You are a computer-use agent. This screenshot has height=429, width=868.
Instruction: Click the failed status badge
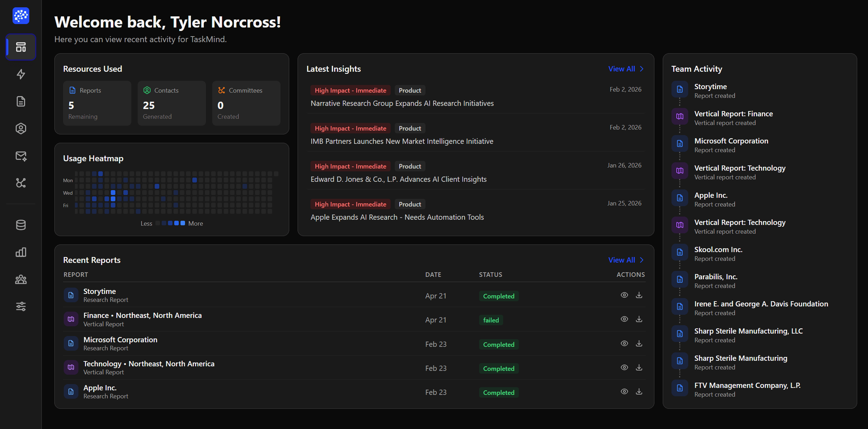(x=491, y=320)
